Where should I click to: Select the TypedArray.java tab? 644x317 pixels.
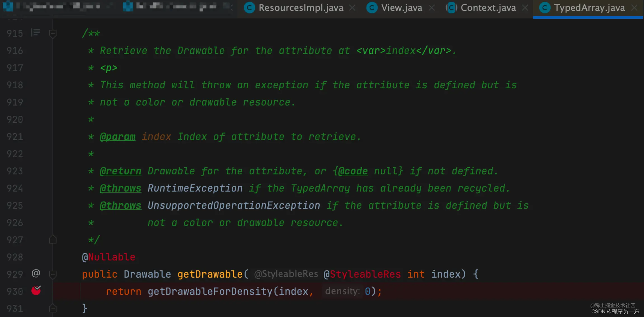589,8
